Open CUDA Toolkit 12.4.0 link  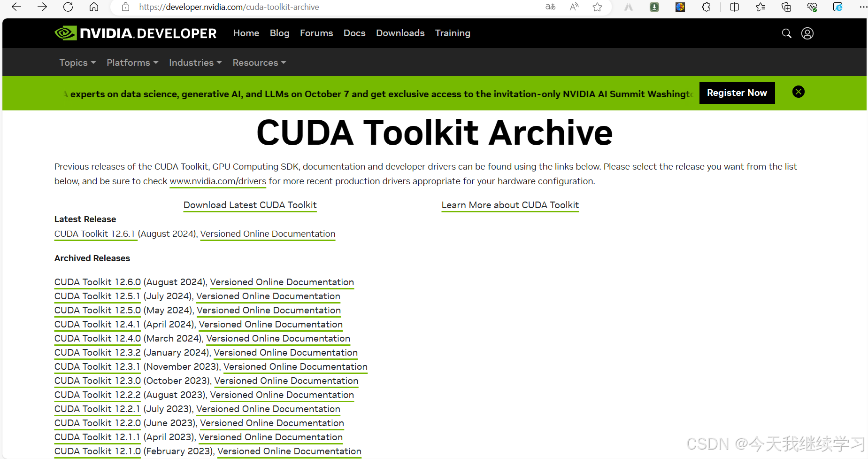[x=98, y=339]
